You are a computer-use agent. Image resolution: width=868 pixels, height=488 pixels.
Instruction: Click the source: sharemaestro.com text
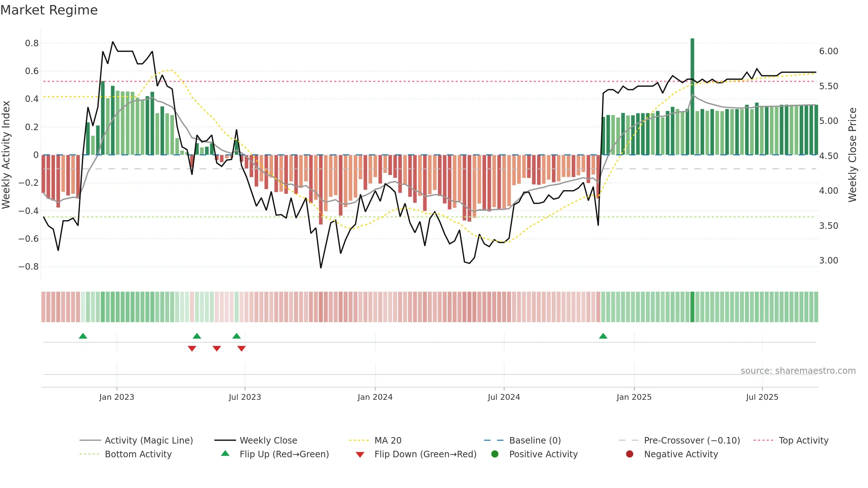798,371
